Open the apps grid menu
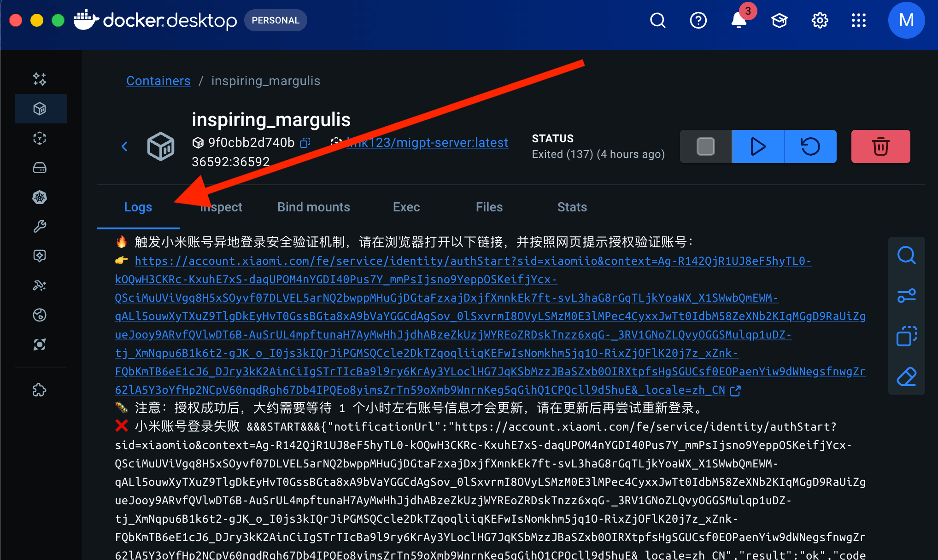The height and width of the screenshot is (560, 938). [x=858, y=21]
